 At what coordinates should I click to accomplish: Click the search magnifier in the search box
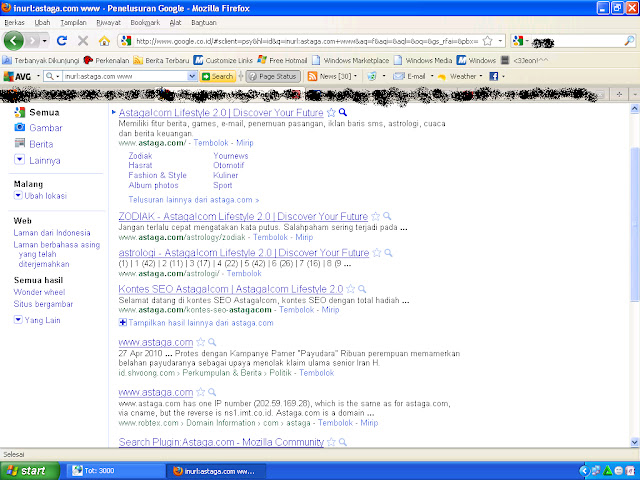coord(629,41)
